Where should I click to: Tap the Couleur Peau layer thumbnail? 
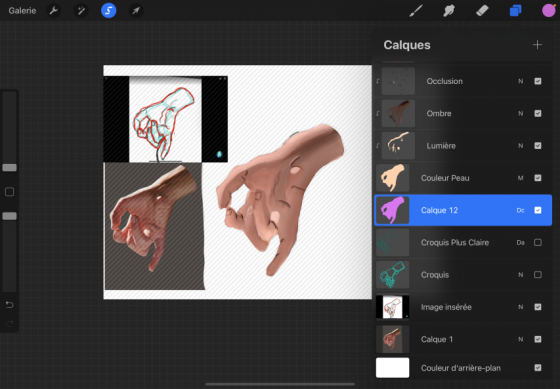(x=392, y=178)
